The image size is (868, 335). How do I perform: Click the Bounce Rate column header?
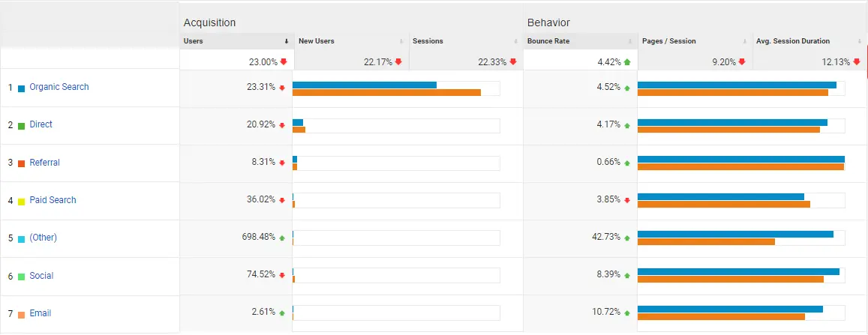point(548,41)
